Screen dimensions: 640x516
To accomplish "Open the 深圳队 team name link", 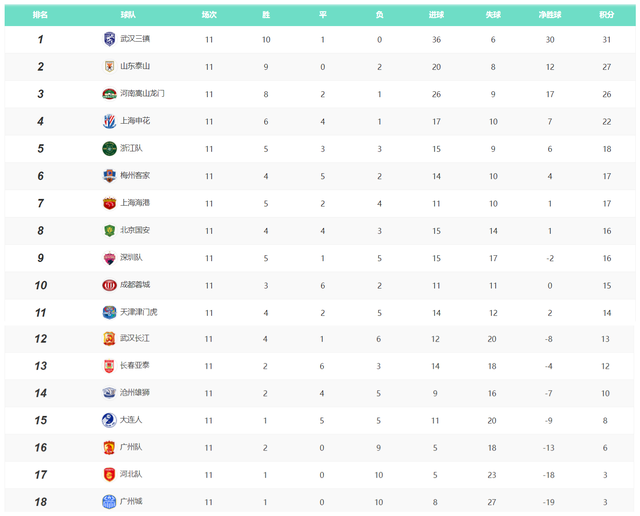I will click(x=131, y=257).
